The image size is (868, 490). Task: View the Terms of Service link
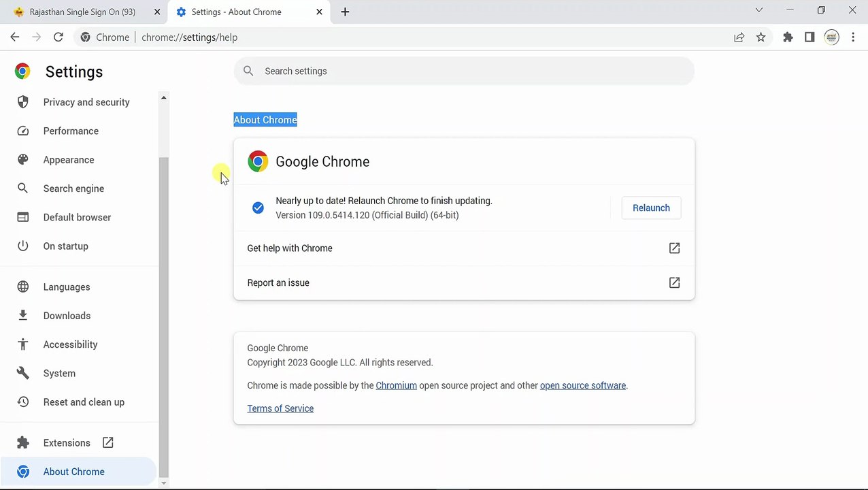280,408
